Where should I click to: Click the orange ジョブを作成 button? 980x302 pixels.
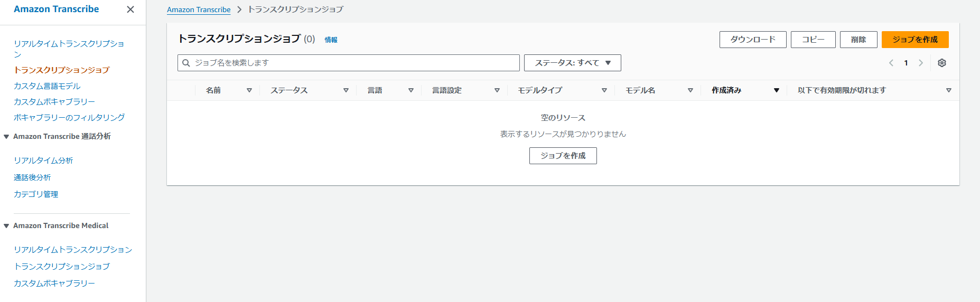pos(915,40)
